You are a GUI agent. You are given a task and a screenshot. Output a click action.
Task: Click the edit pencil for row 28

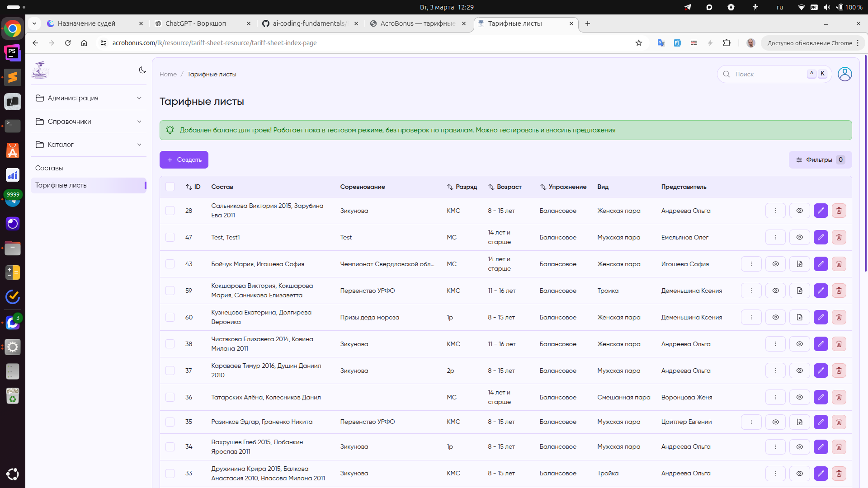point(821,211)
